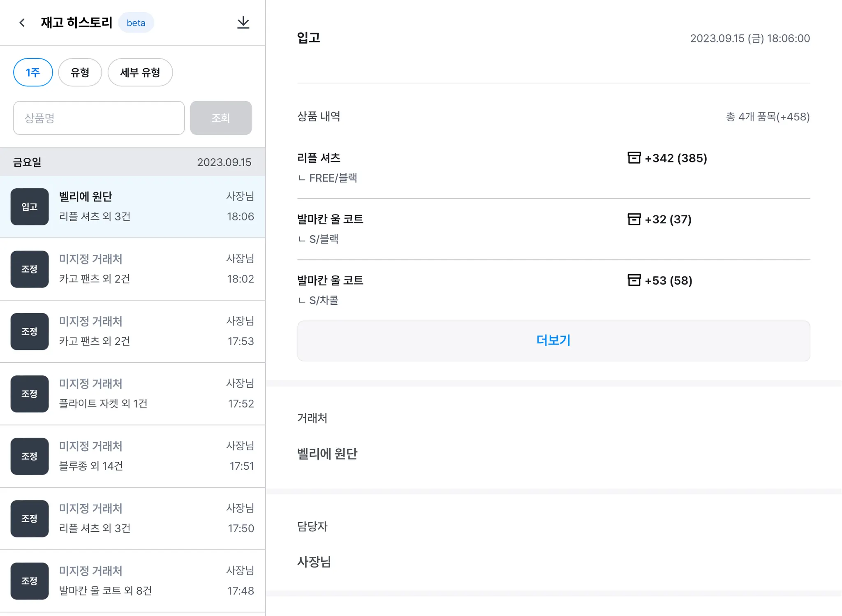This screenshot has height=616, width=842.
Task: Click the download history icon
Action: [243, 23]
